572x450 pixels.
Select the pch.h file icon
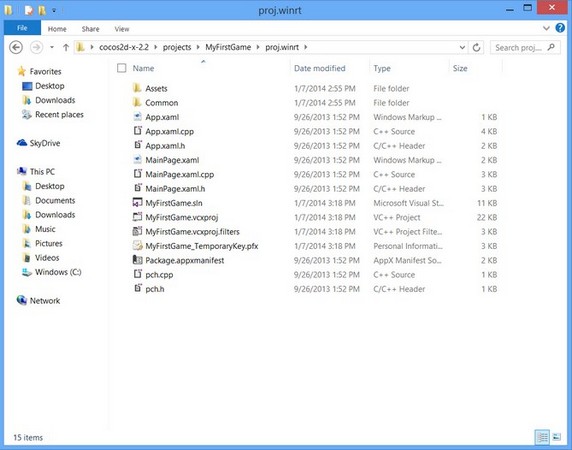[x=137, y=288]
